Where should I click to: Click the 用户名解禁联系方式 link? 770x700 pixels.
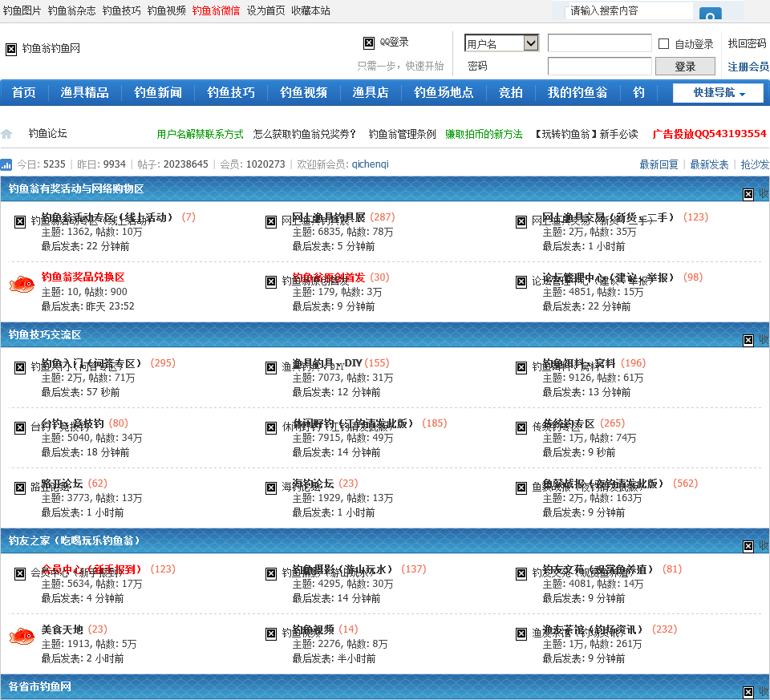point(200,134)
